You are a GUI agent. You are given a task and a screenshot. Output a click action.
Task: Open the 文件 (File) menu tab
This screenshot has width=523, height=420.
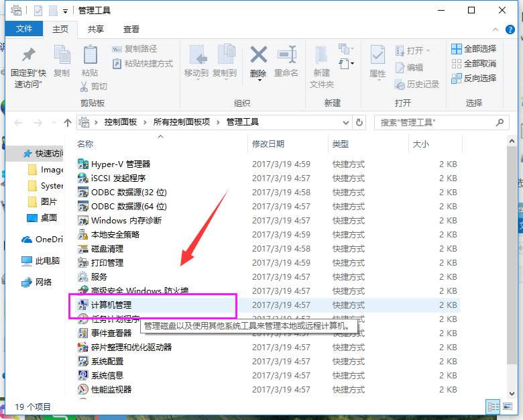(24, 29)
